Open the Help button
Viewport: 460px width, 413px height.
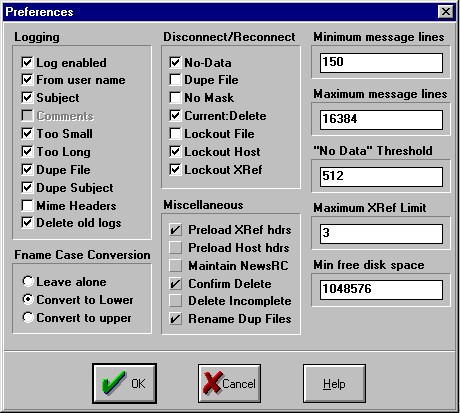pyautogui.click(x=334, y=383)
